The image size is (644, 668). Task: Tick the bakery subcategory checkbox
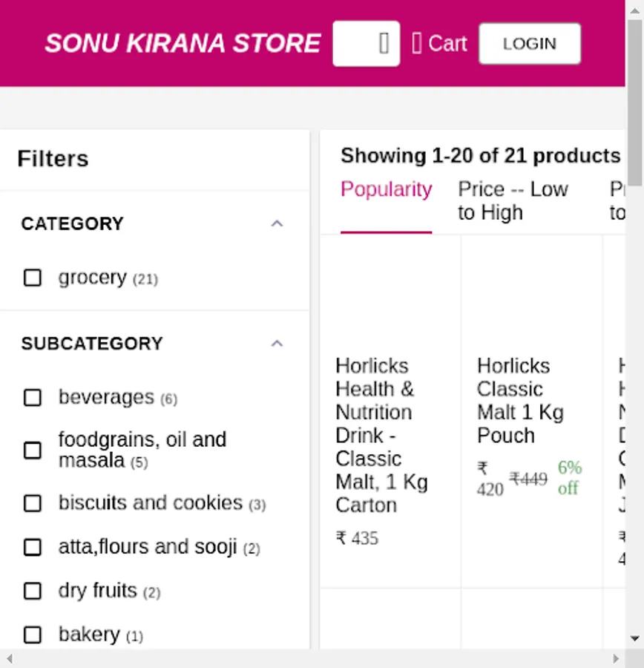click(x=33, y=635)
